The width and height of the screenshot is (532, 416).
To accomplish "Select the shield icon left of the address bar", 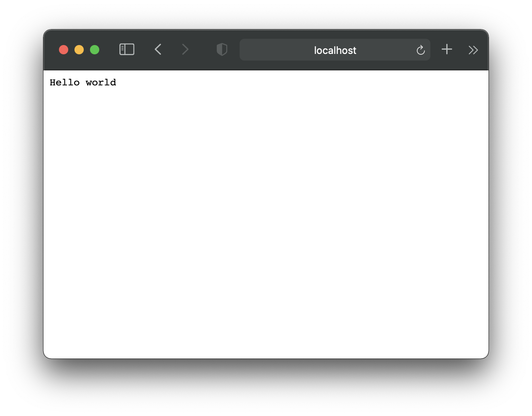I will point(222,50).
